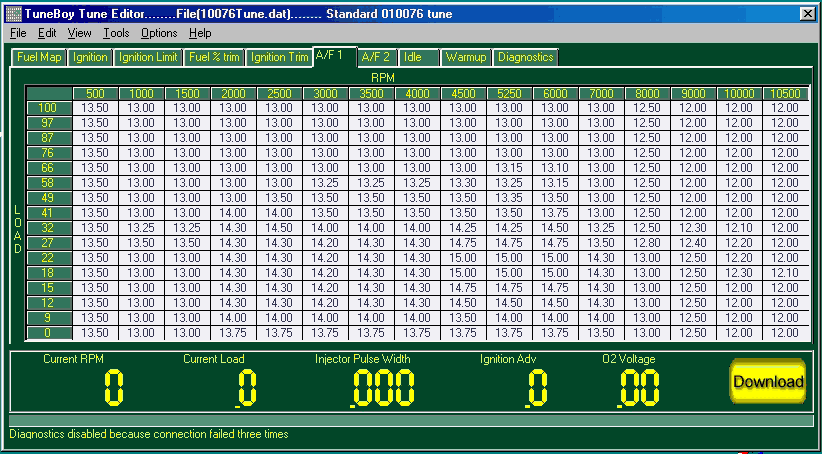
Task: Select the A/F 1 tab
Action: tap(335, 56)
